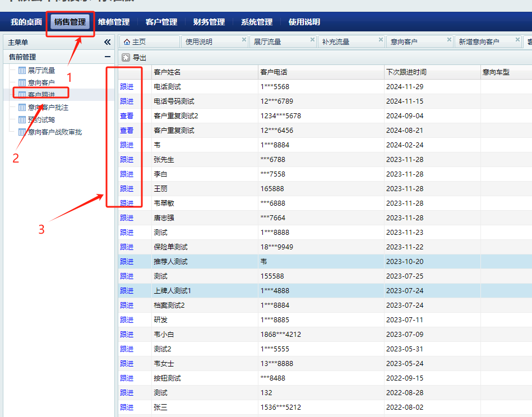The height and width of the screenshot is (417, 532).
Task: Collapse the 主菜单 sidebar panel
Action: pyautogui.click(x=107, y=42)
